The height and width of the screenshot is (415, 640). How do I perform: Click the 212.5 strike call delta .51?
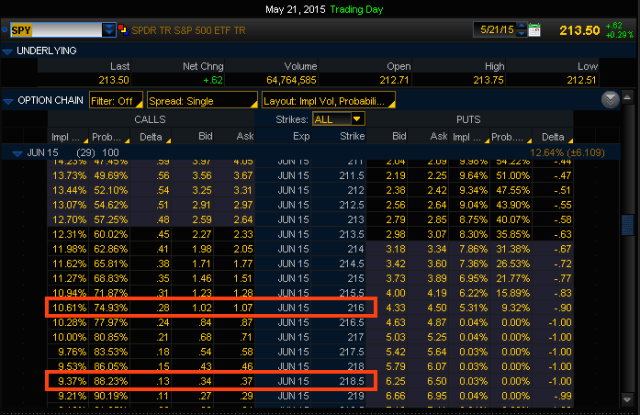pos(163,205)
